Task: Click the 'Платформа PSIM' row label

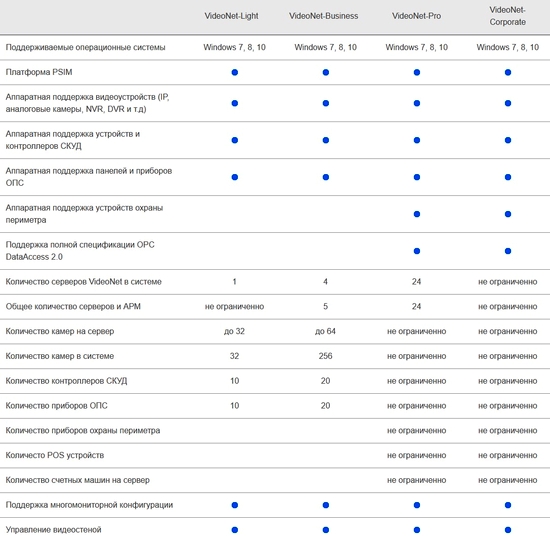Action: [x=39, y=72]
